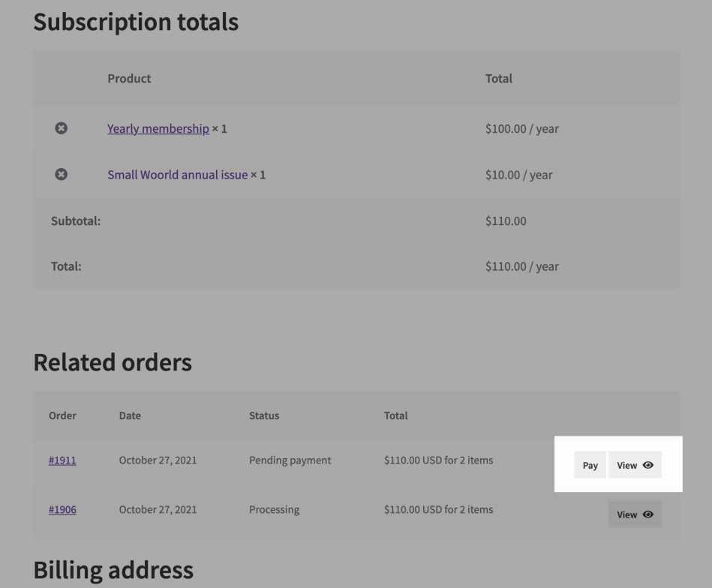Open the Small Woorld annual issue link
The height and width of the screenshot is (588, 712).
point(177,175)
